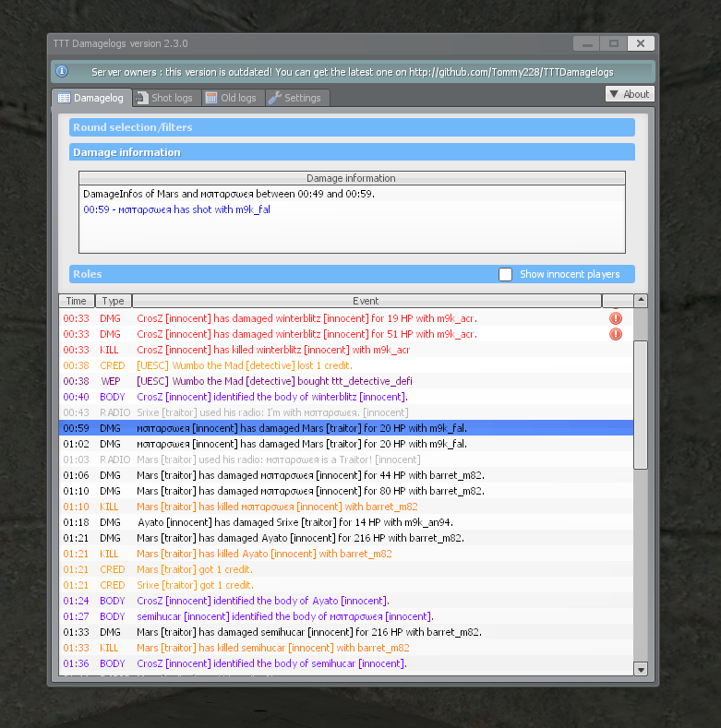The image size is (721, 728).
Task: Click the info icon in outdated banner
Action: [62, 71]
